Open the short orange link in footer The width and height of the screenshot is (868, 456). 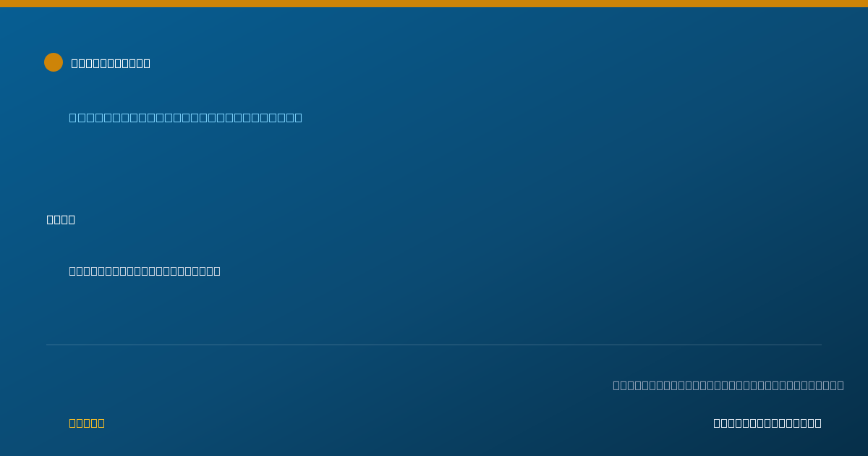pos(87,423)
